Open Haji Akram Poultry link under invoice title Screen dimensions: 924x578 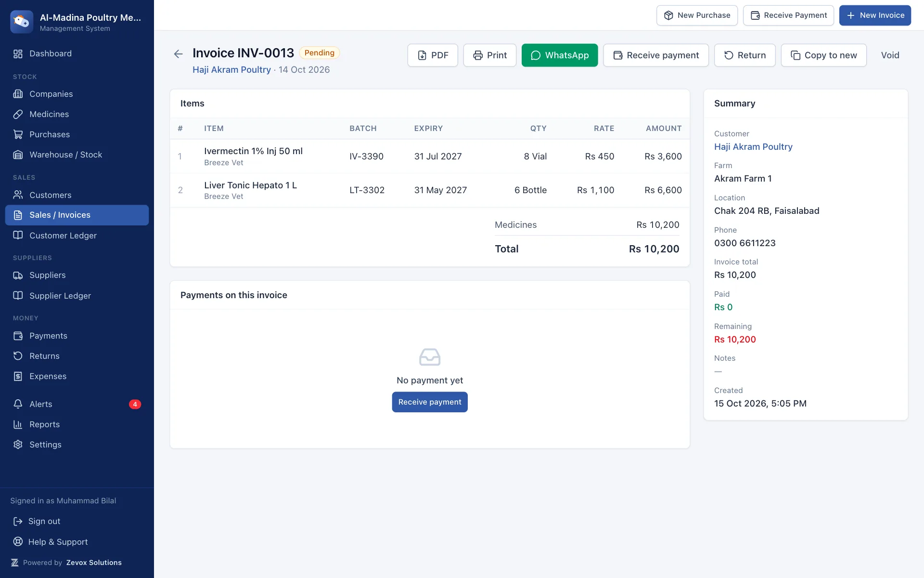point(231,69)
